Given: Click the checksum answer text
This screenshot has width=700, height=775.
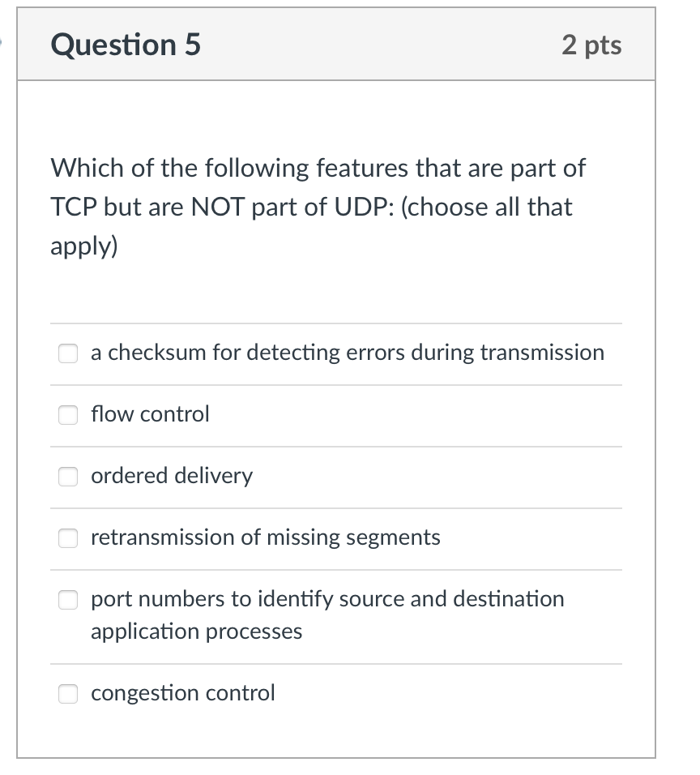Looking at the screenshot, I should (x=347, y=353).
